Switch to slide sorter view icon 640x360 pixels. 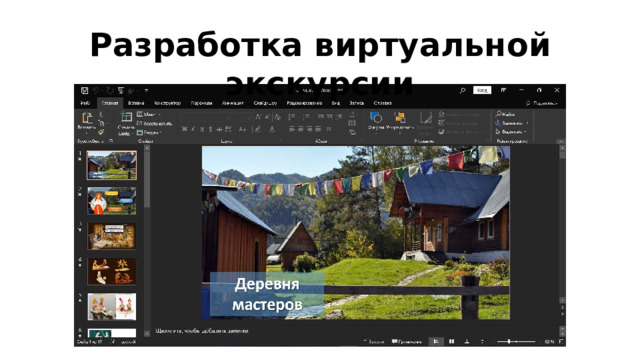tap(451, 341)
